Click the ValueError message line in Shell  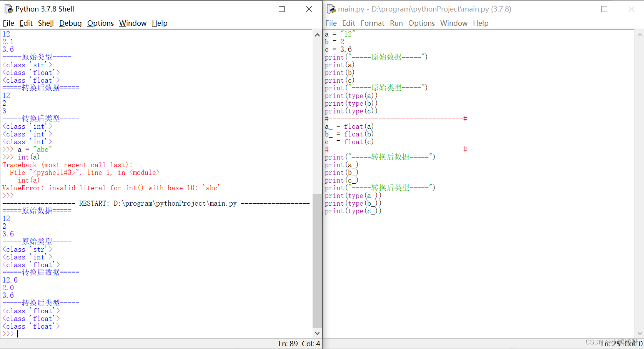[111, 188]
